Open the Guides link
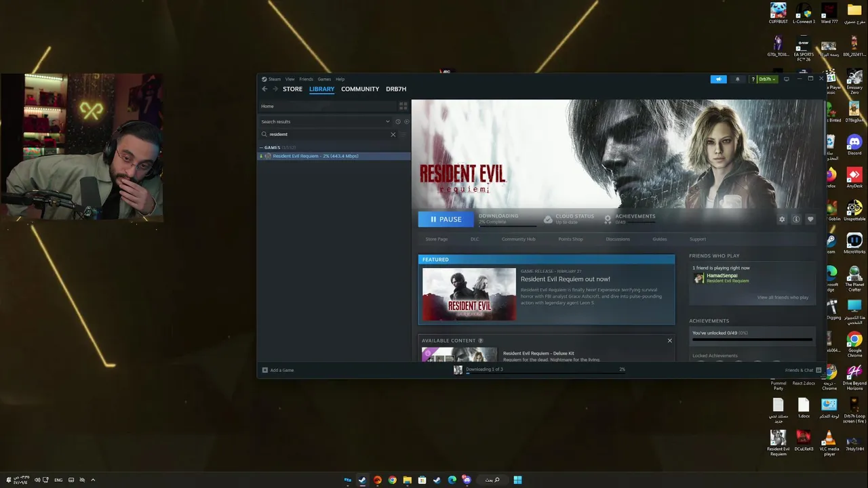Viewport: 868px width, 488px height. point(659,239)
